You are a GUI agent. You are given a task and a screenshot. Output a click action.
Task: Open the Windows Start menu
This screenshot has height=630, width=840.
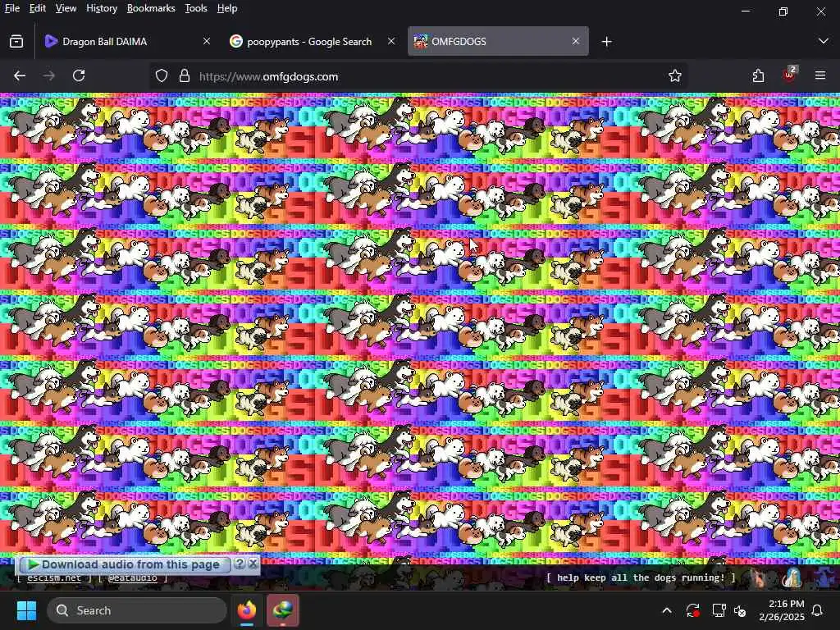(26, 610)
